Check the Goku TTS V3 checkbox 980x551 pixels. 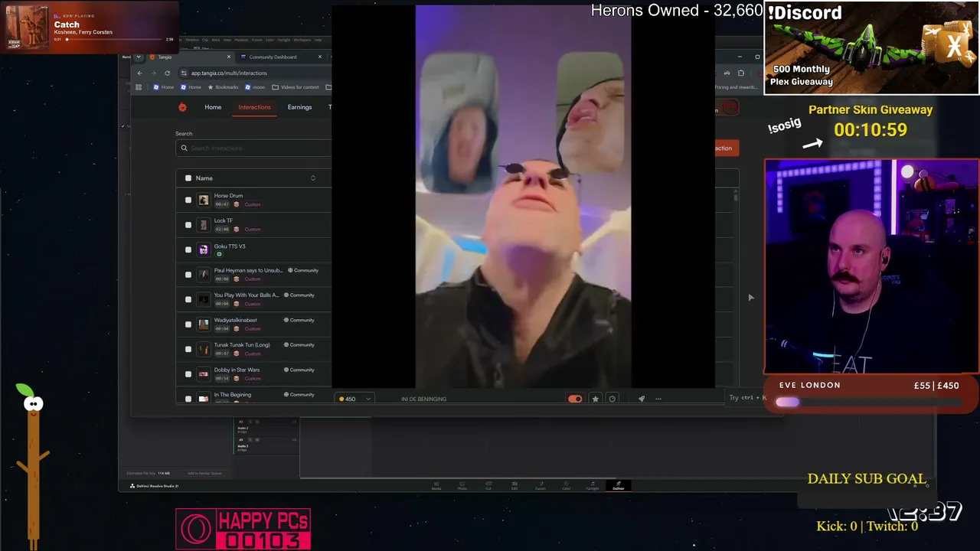point(188,249)
